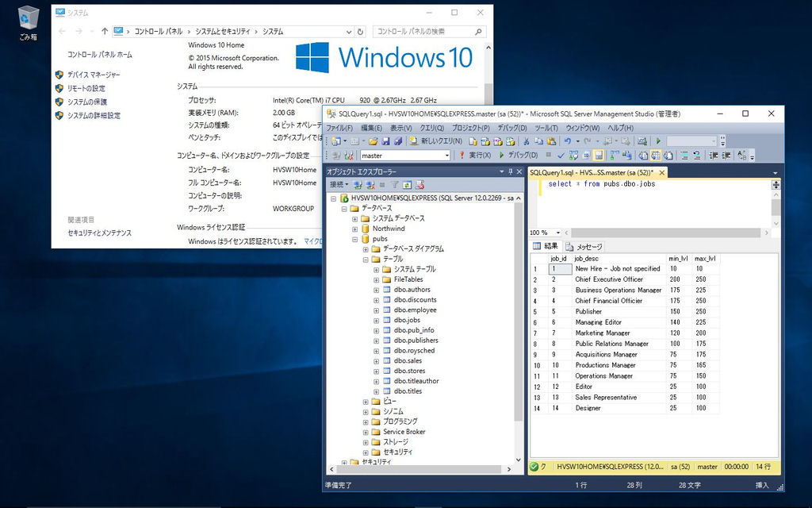Click the Increase Indent icon
Viewport: 812px width, 508px height.
coord(726,155)
